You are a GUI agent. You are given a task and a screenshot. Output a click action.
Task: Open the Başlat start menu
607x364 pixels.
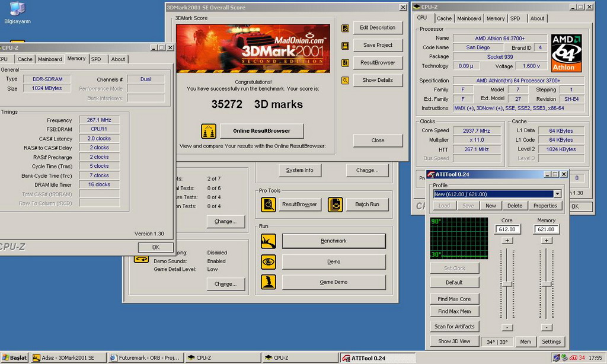pos(15,357)
